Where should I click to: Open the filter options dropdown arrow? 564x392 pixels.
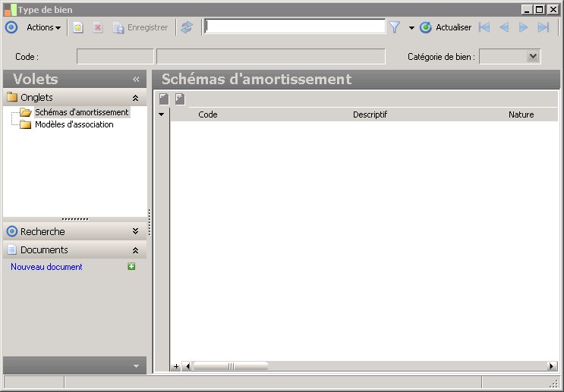coord(411,27)
